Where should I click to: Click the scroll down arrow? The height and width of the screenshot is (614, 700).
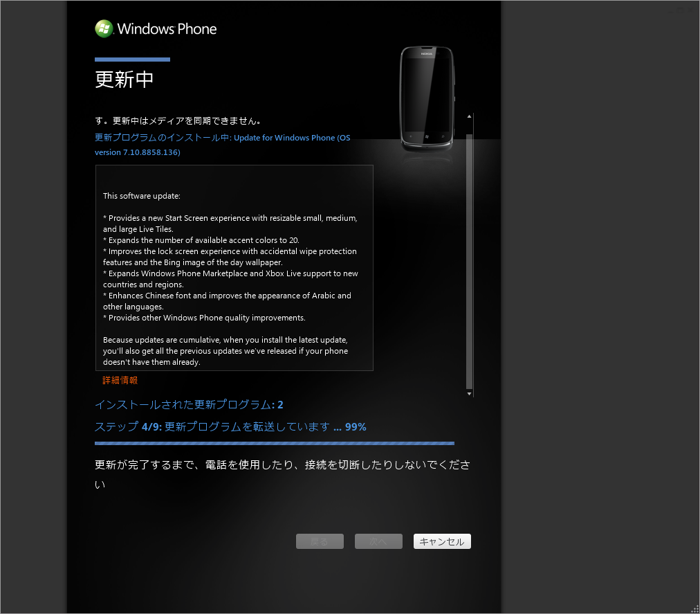point(469,394)
